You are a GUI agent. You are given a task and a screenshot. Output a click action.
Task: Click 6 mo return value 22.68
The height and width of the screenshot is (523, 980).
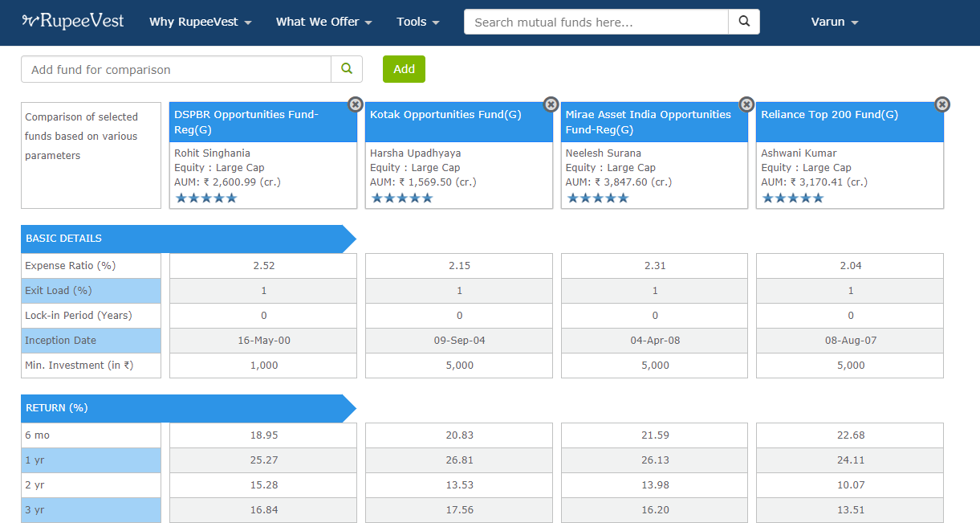click(851, 435)
